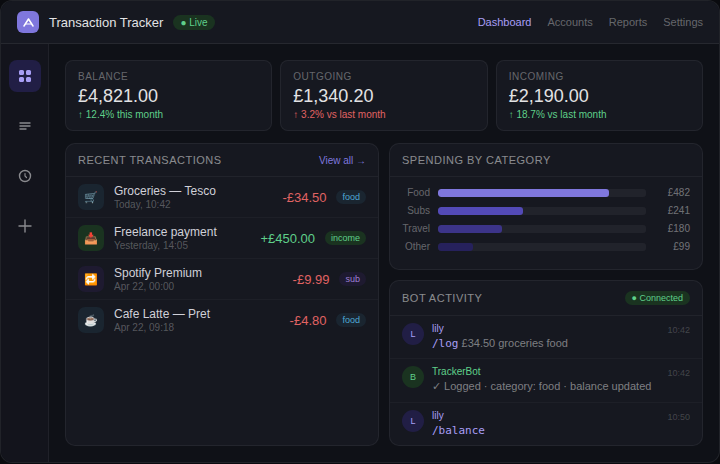
Task: Click the shopping cart icon for Tesco
Action: (x=91, y=197)
